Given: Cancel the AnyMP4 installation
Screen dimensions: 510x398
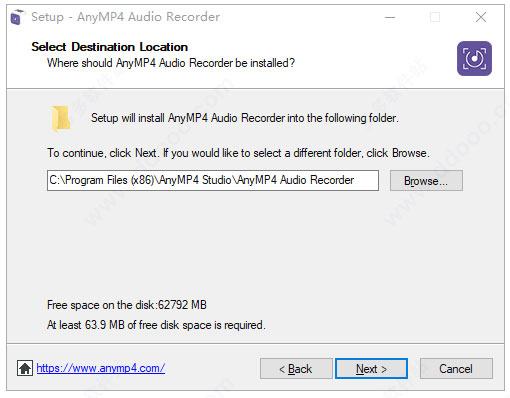Looking at the screenshot, I should 456,369.
